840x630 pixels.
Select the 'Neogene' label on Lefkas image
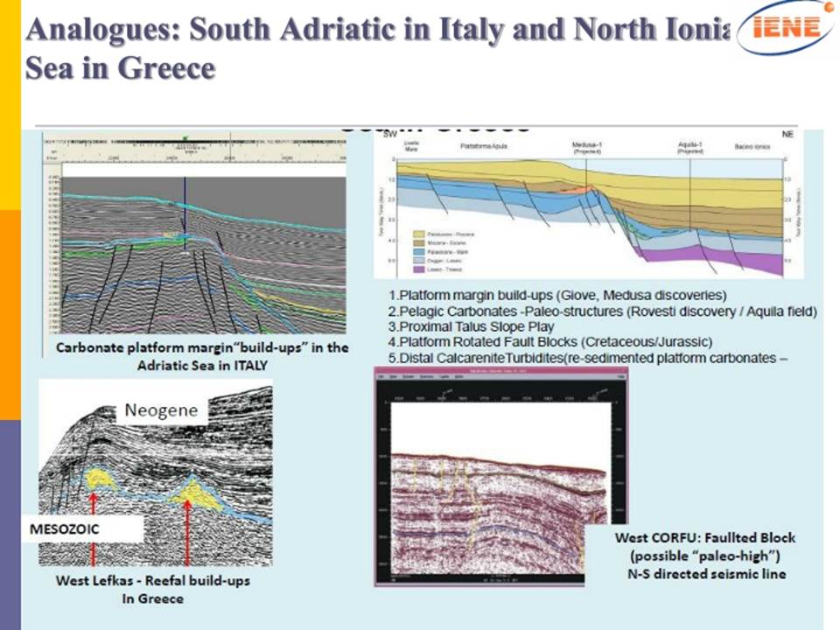(161, 410)
